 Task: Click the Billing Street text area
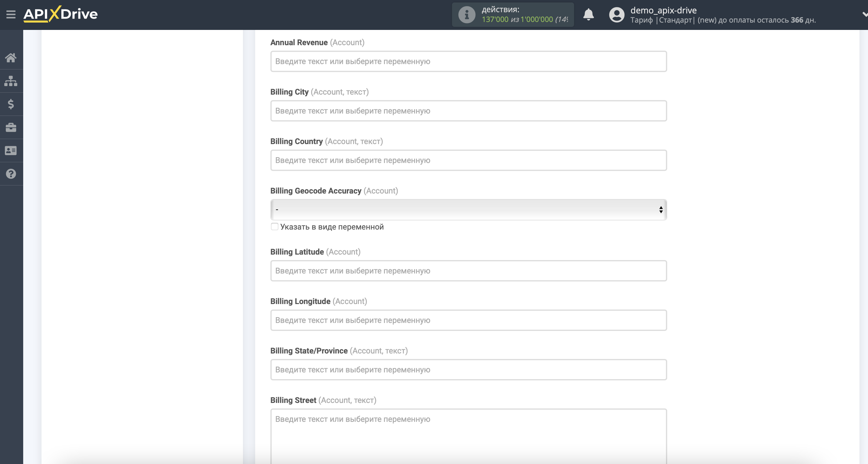[x=468, y=436]
